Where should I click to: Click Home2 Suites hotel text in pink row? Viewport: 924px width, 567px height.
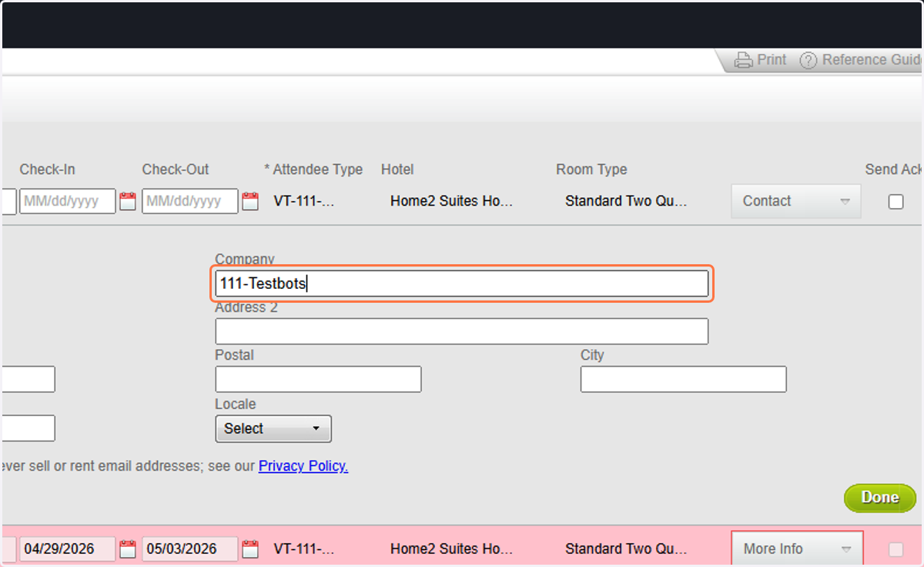[x=452, y=549]
